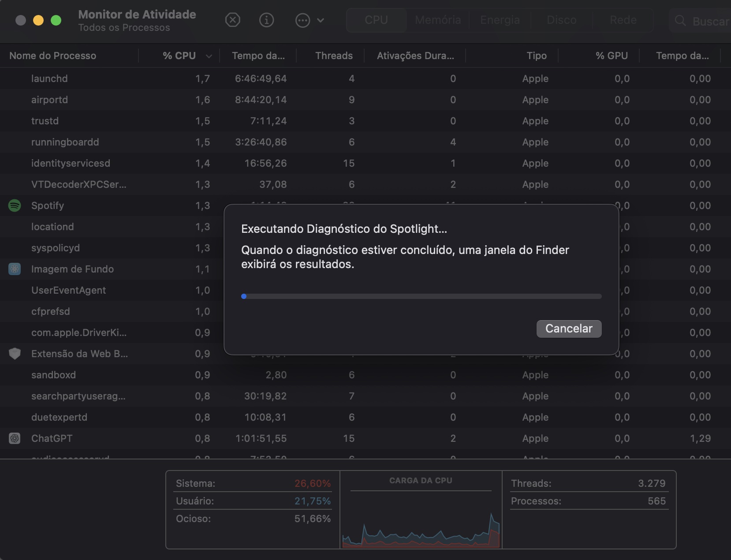The image size is (731, 560).
Task: Click the stop process icon in the toolbar
Action: (233, 20)
